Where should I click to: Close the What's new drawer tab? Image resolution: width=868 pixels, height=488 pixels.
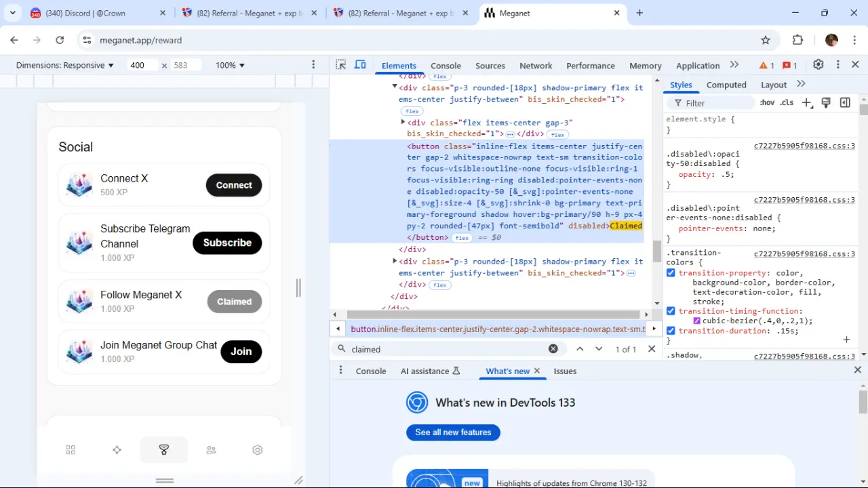pyautogui.click(x=537, y=371)
